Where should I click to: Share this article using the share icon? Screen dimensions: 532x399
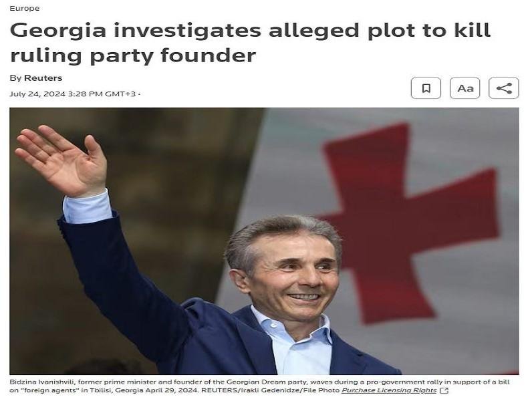point(504,88)
